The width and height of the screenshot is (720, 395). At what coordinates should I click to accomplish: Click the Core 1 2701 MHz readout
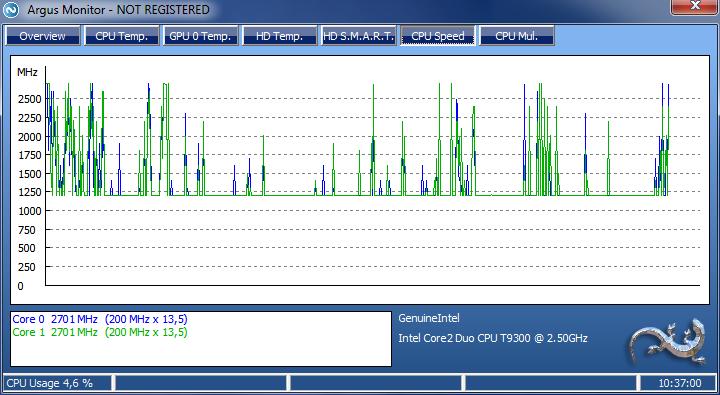click(x=100, y=332)
